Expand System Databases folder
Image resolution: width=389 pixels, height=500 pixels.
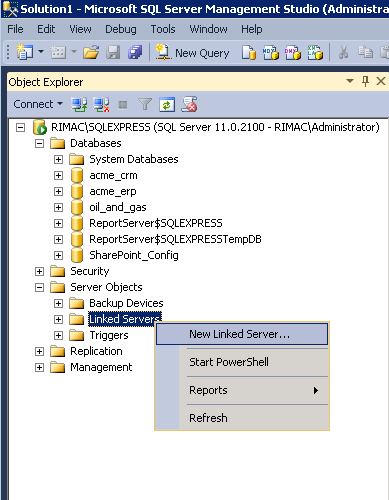point(58,160)
